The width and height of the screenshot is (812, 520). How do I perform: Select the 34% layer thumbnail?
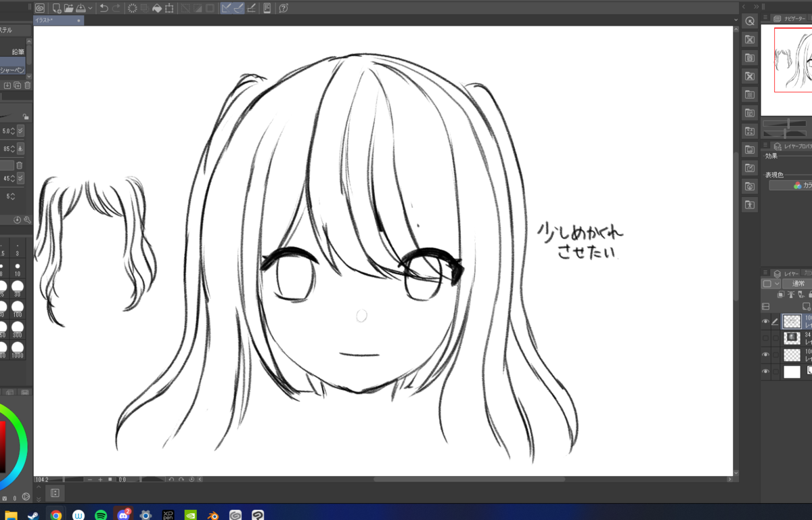click(x=792, y=338)
